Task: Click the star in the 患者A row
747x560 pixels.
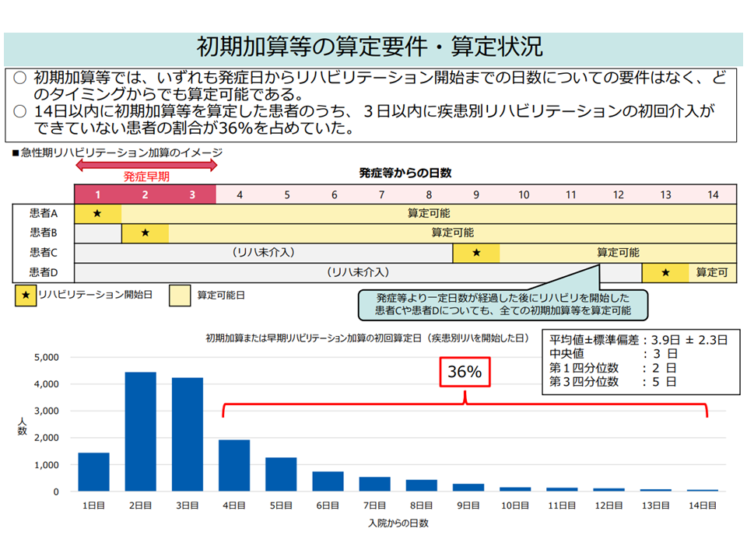Action: [97, 213]
